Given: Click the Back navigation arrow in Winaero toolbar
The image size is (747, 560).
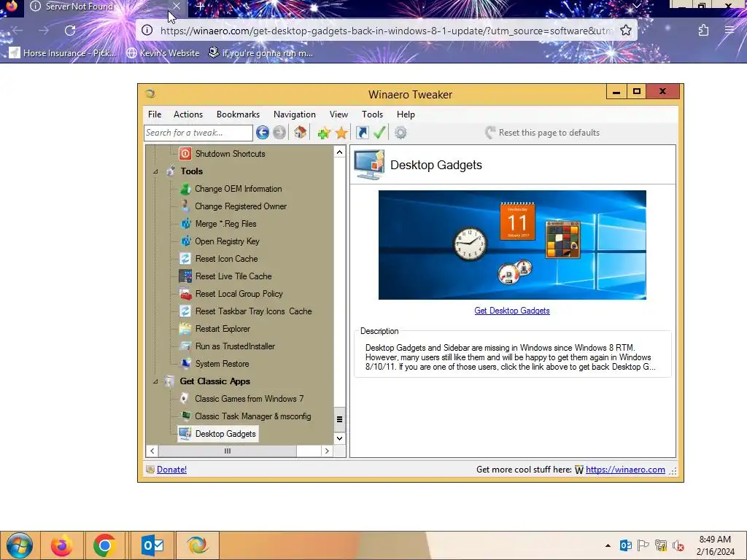Looking at the screenshot, I should point(262,133).
